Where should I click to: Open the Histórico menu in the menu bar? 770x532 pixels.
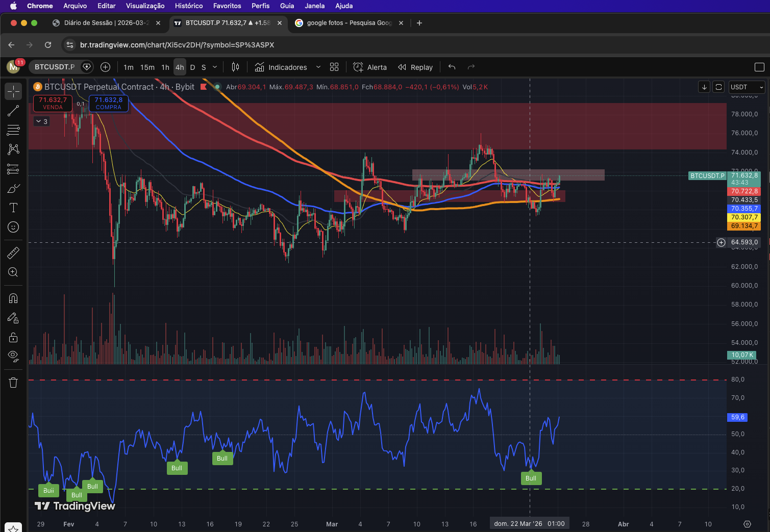click(189, 6)
